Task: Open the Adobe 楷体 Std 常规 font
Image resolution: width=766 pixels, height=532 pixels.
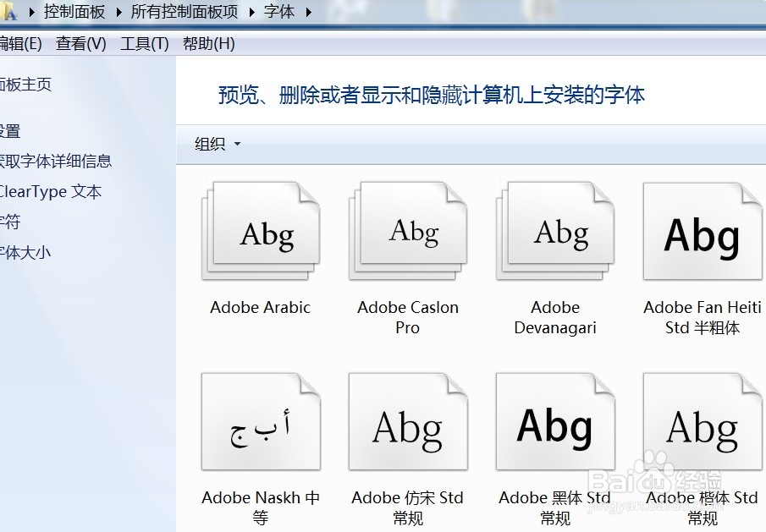Action: (x=702, y=420)
